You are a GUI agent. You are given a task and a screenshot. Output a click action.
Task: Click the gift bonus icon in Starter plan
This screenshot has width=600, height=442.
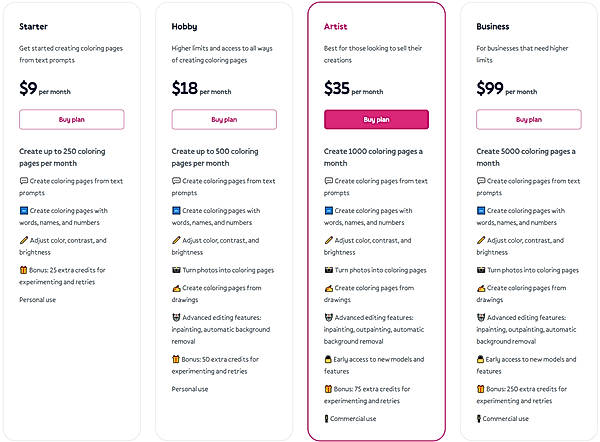(23, 270)
